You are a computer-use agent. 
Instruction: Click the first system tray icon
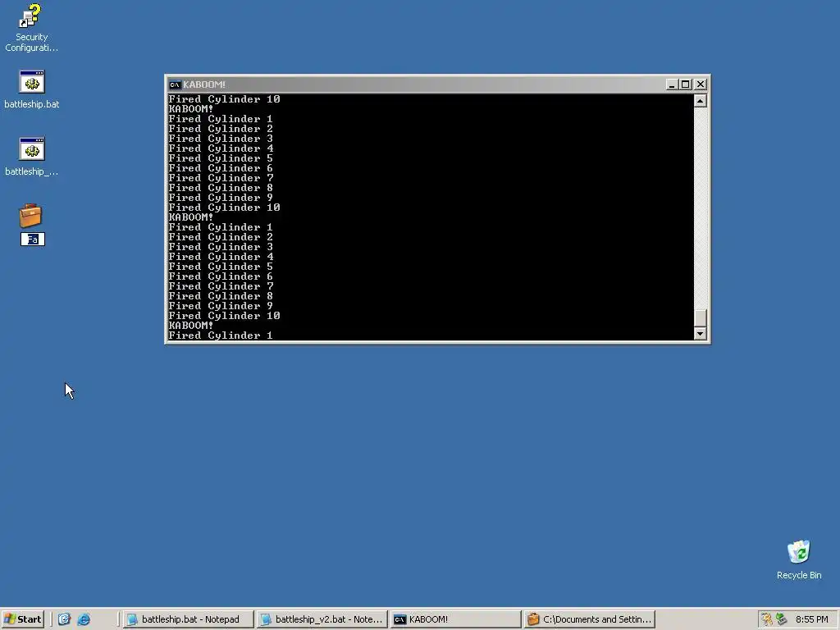click(x=767, y=619)
